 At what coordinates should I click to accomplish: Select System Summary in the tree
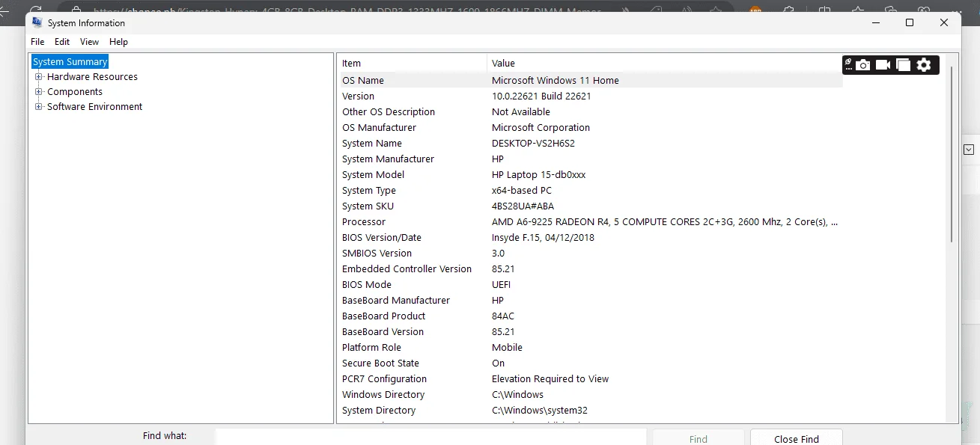click(70, 61)
